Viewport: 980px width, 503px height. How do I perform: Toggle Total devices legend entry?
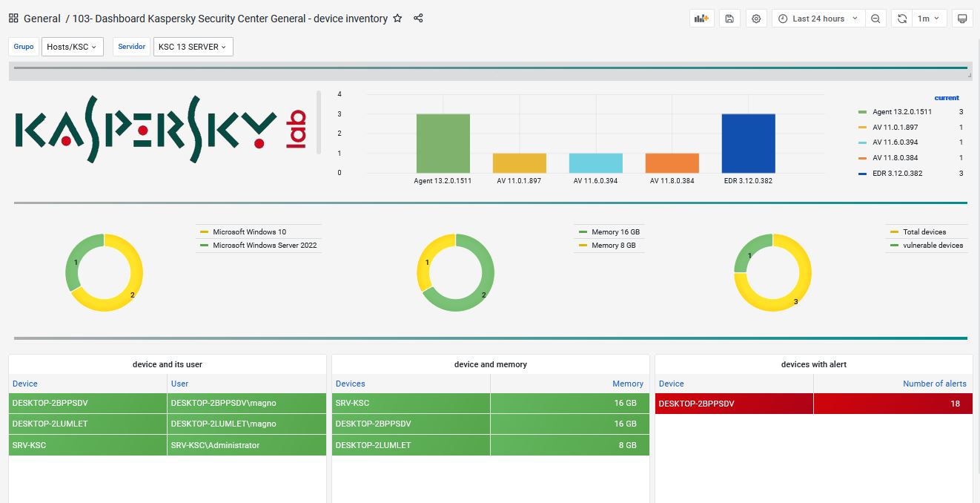924,232
